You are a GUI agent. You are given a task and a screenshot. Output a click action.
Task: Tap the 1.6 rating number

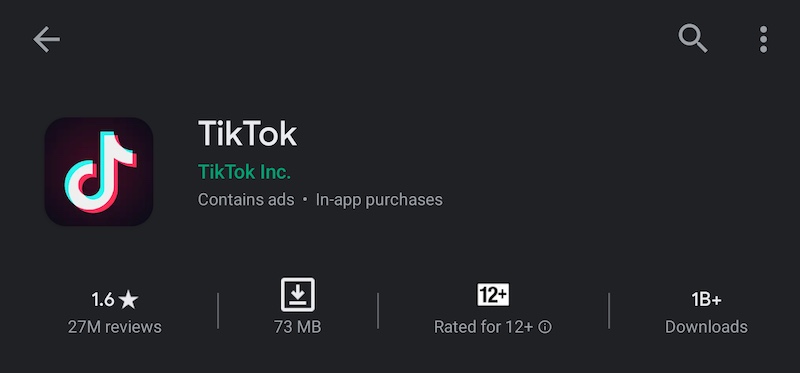point(103,300)
